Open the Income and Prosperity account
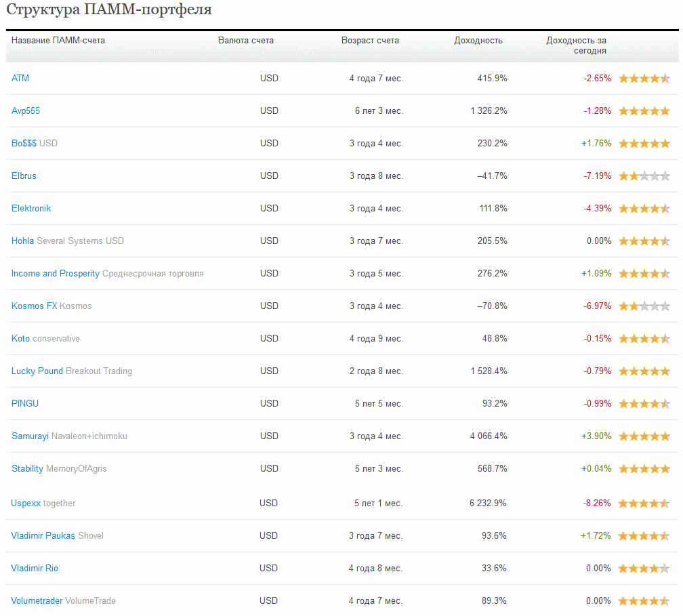This screenshot has height=616, width=683. 56,274
